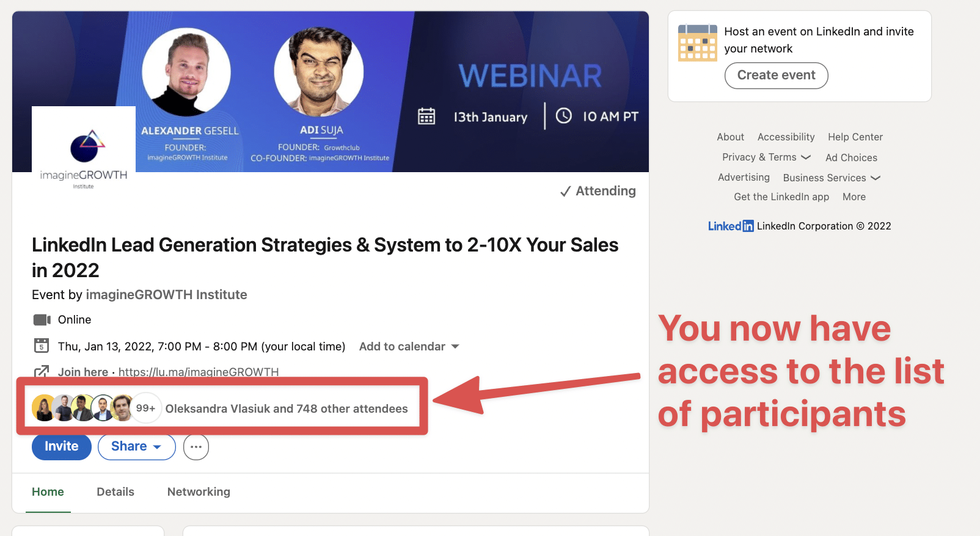Click the calendar icon beside 13th January
Image resolution: width=980 pixels, height=536 pixels.
426,116
